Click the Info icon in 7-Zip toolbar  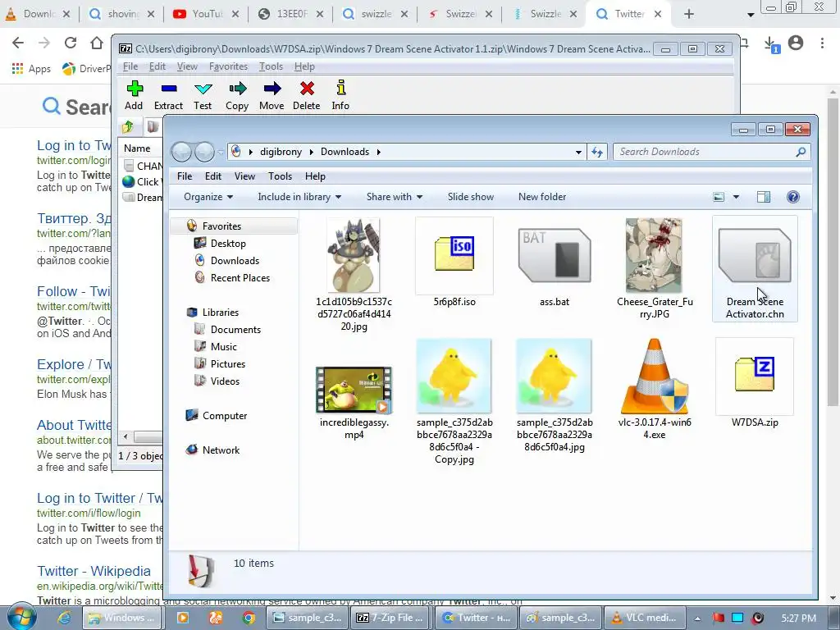coord(340,95)
